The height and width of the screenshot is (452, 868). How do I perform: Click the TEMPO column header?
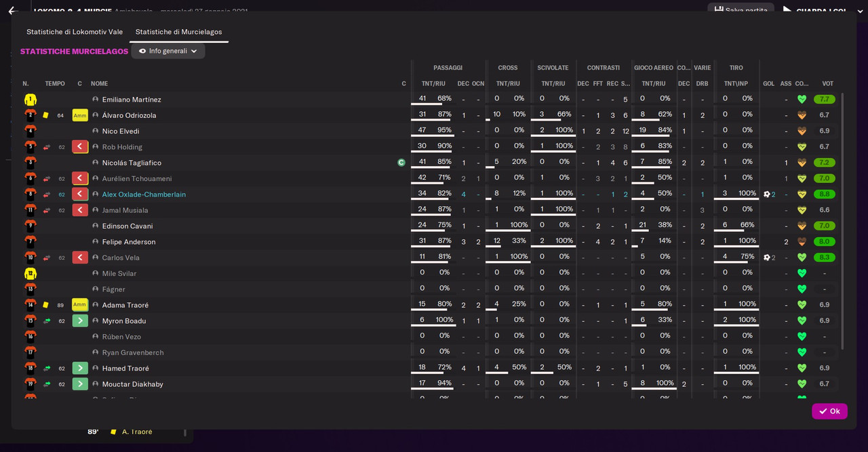(55, 84)
